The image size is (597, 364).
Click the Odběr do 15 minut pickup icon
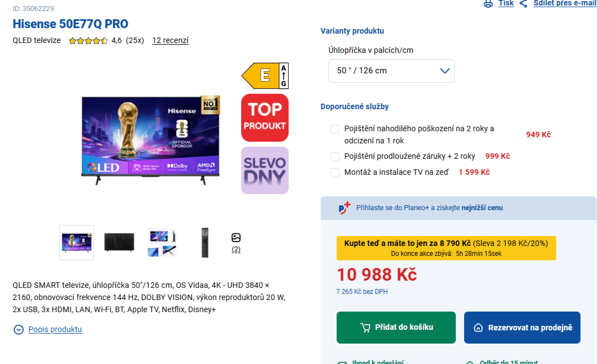point(470,361)
